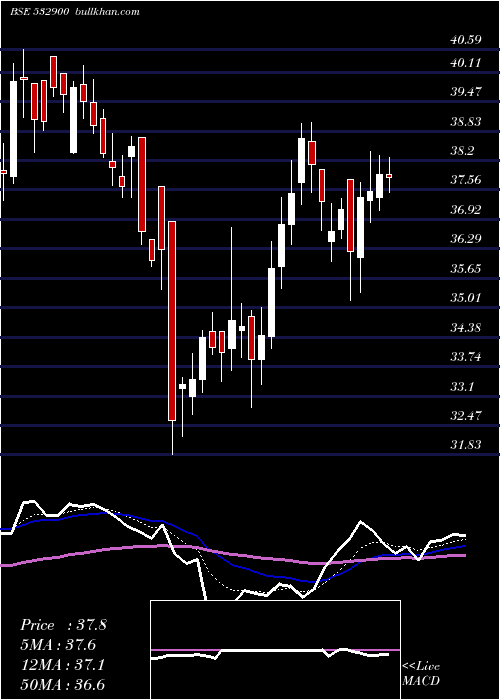Click the 12MA : 37.1 readout
The height and width of the screenshot is (700, 500).
tap(63, 665)
